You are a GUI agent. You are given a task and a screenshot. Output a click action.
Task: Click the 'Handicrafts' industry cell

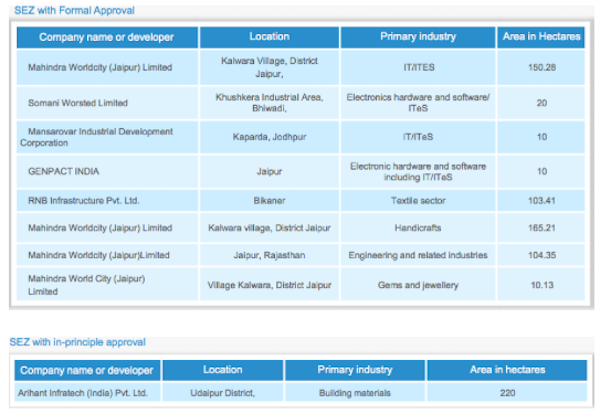(x=418, y=228)
